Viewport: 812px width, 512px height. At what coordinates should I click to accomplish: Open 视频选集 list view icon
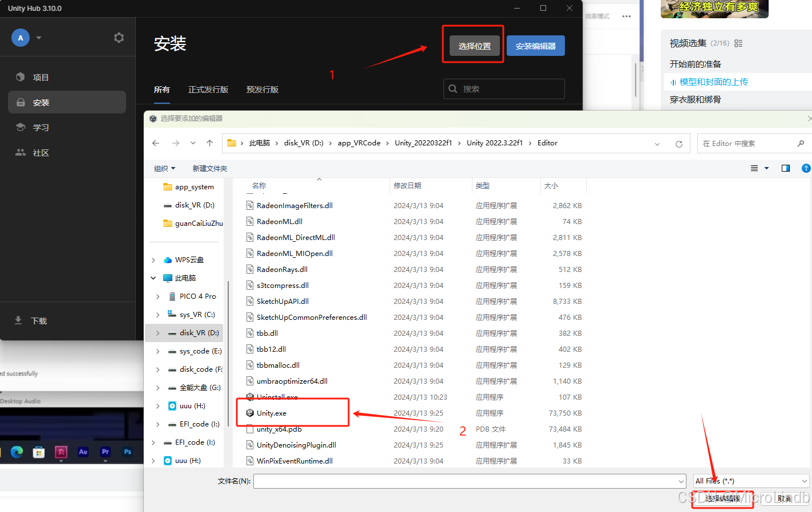[738, 43]
